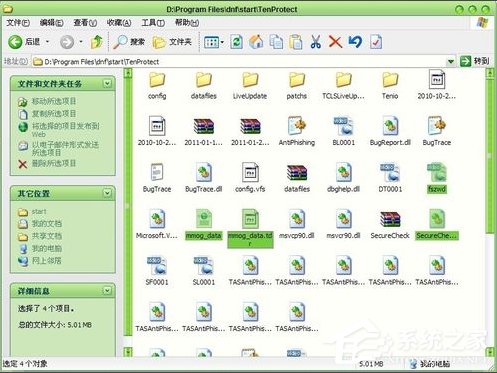Select the Tenio folder
The width and height of the screenshot is (497, 373).
click(x=390, y=85)
